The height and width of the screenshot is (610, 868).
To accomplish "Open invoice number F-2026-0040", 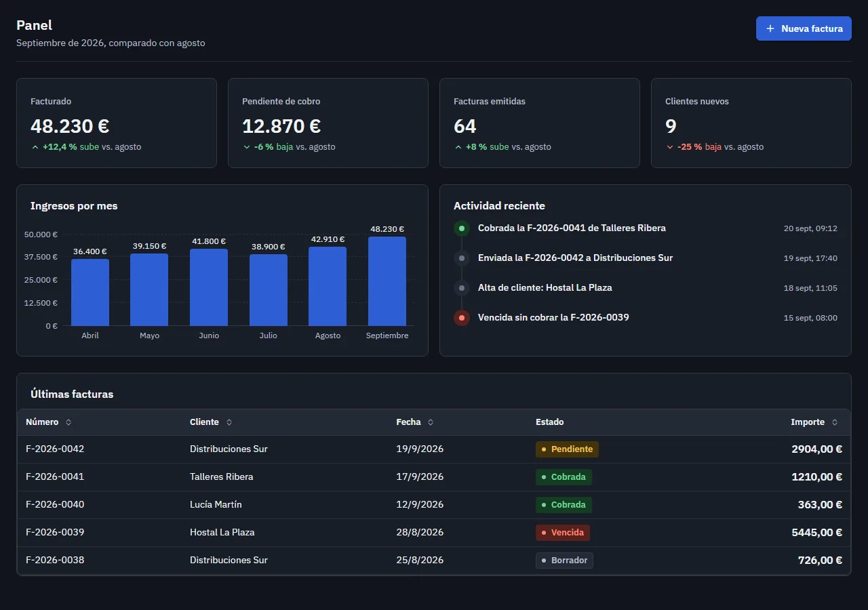I will [x=55, y=505].
